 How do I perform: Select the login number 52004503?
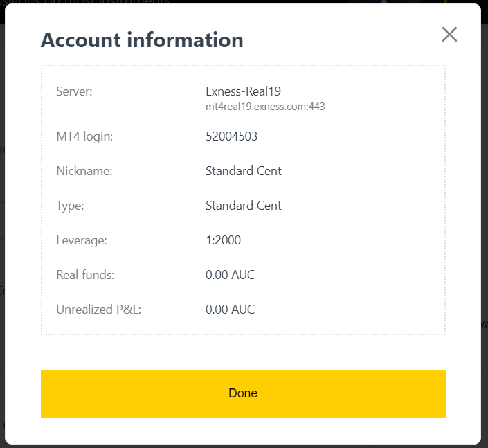(232, 136)
